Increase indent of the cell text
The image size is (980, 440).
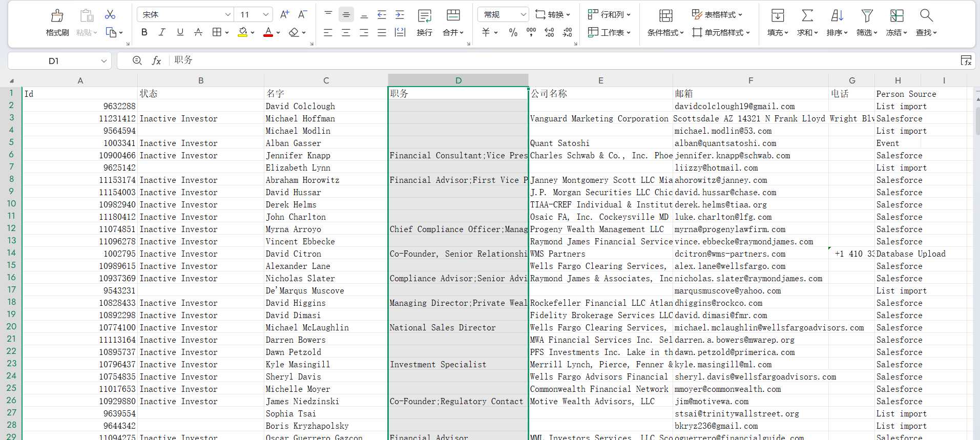tap(400, 14)
